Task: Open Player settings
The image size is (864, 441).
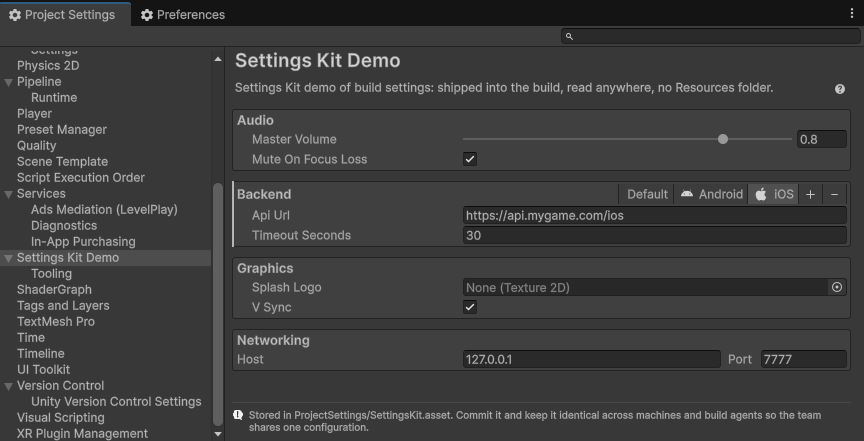Action: [34, 114]
